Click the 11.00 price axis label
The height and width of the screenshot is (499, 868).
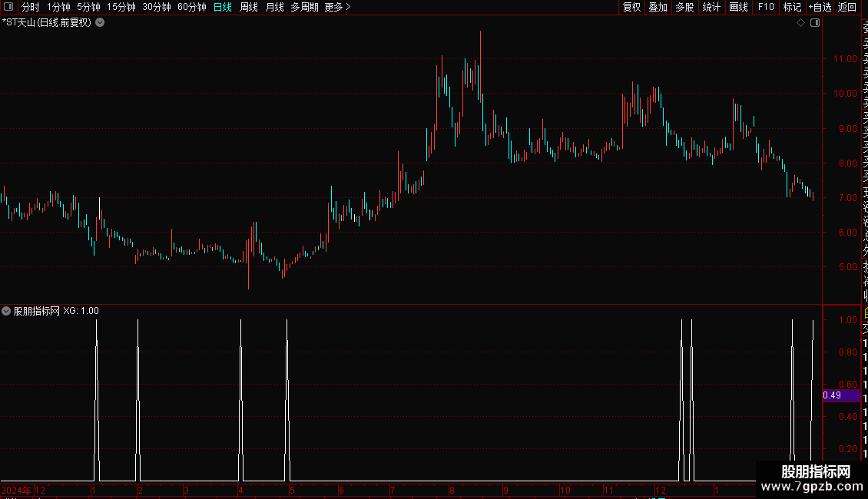pyautogui.click(x=845, y=58)
